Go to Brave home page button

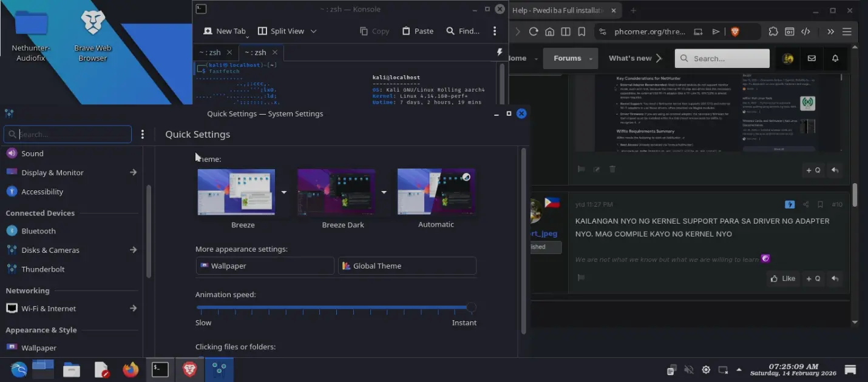pyautogui.click(x=549, y=32)
